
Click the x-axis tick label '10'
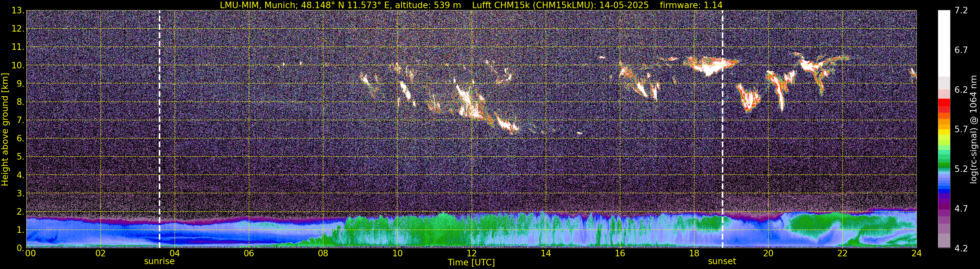click(397, 253)
